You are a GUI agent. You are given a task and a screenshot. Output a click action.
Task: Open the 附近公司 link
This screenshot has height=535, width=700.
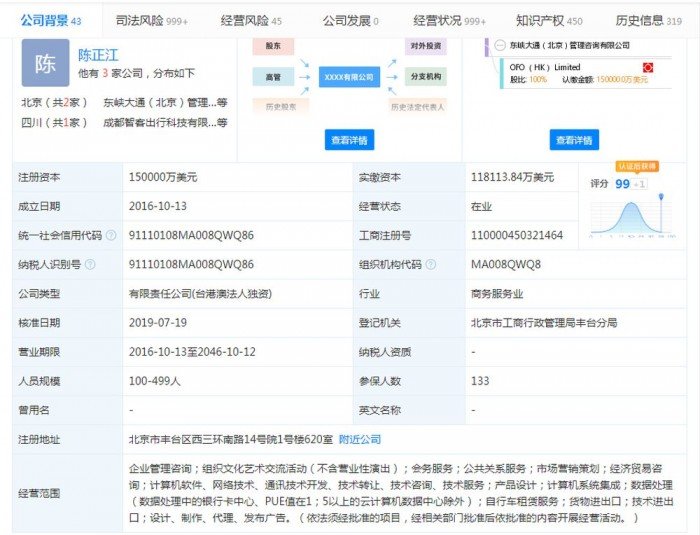360,439
